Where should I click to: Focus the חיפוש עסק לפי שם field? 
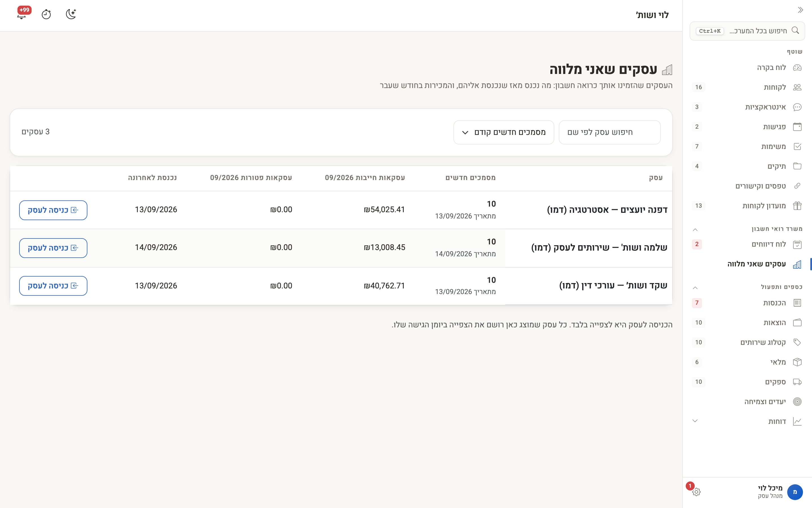click(610, 132)
